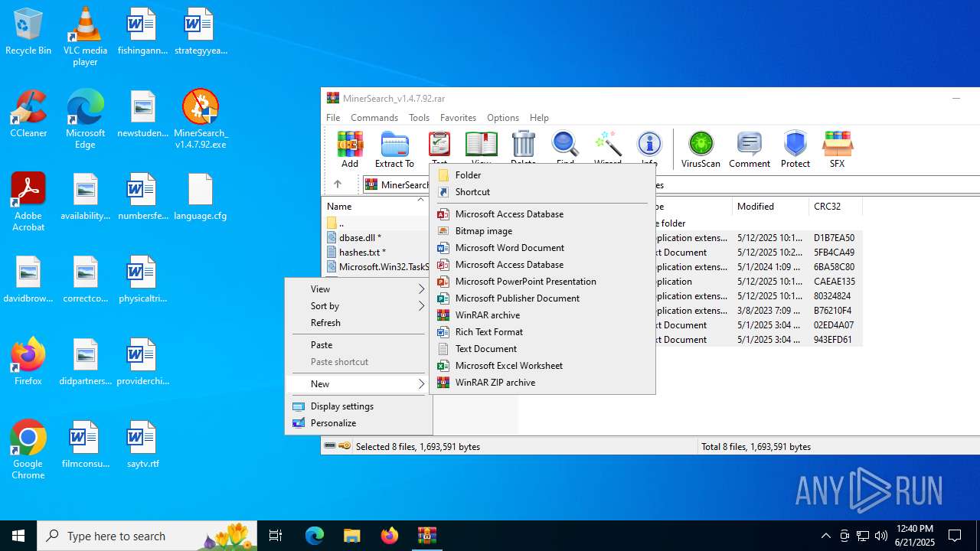This screenshot has height=551, width=980.
Task: Select the MinerSearch_v1.4.7.92.exe desktop icon
Action: click(x=201, y=119)
